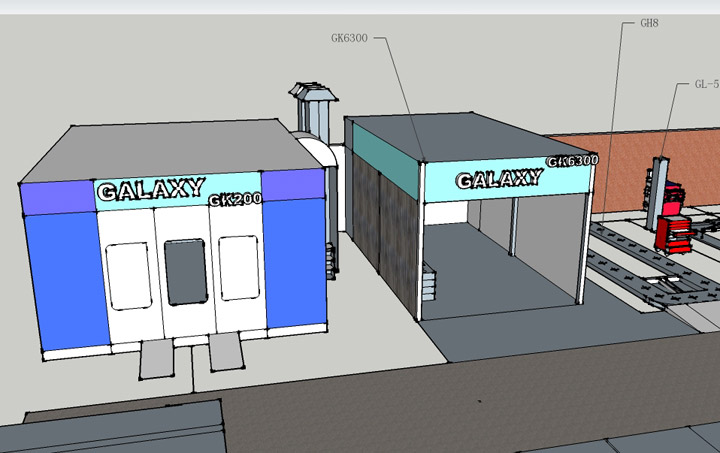The image size is (720, 453).
Task: Select the exhaust chimney stack behind the booth
Action: point(314,112)
